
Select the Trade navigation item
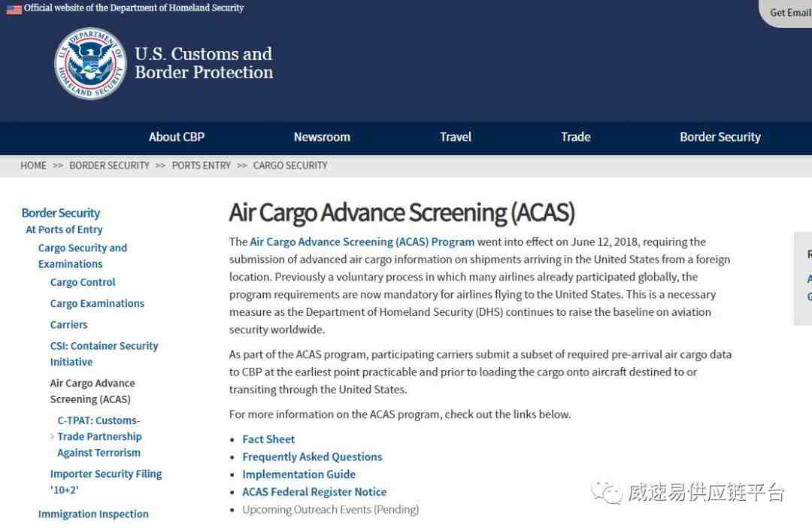click(575, 137)
